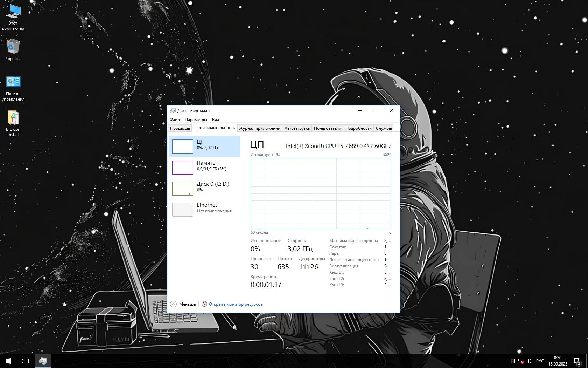Open the Вид menu
The image size is (588, 368).
click(216, 120)
